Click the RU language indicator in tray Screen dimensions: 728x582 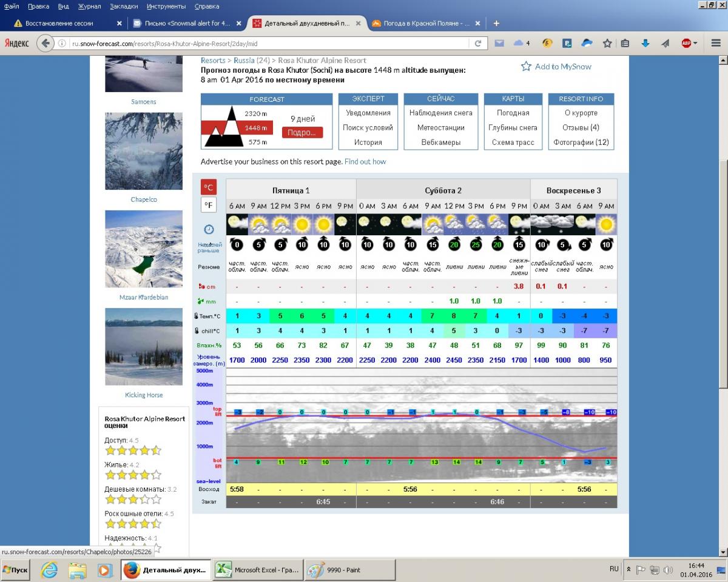coord(614,569)
